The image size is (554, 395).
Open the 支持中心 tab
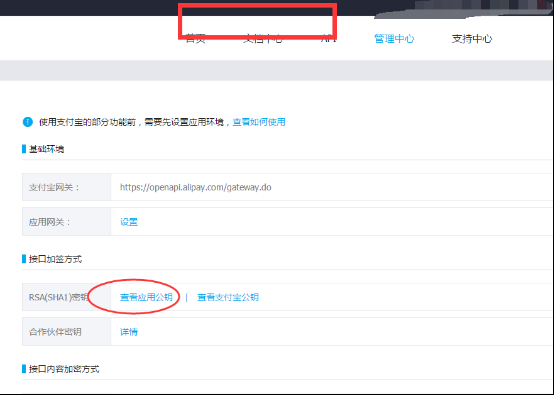[x=472, y=39]
